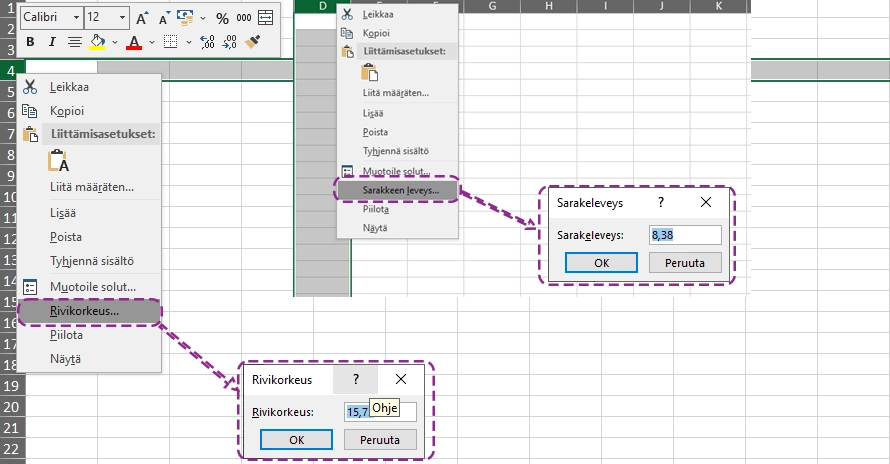Apply the yellow fill color bucket
The height and width of the screenshot is (464, 890).
tap(97, 42)
